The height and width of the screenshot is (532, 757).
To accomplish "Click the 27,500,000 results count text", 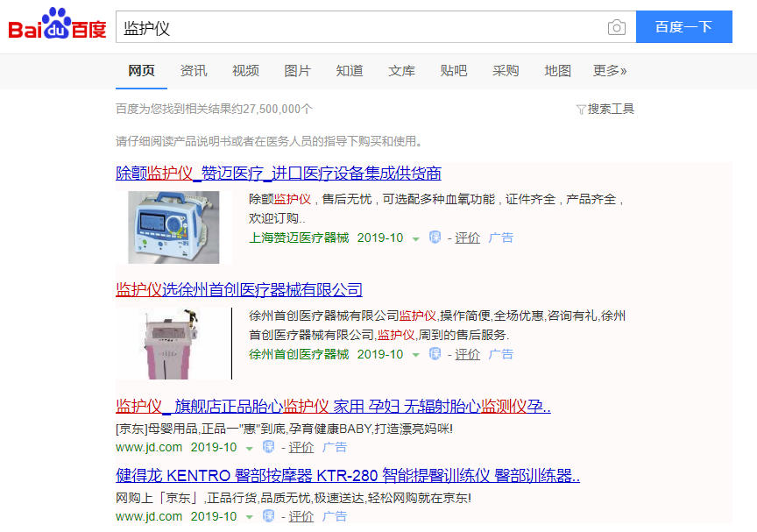I will [x=214, y=109].
